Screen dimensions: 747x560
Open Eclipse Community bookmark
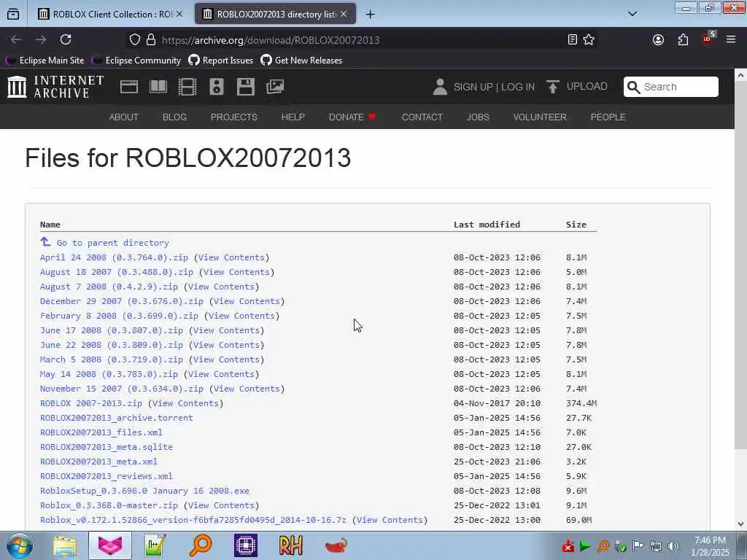136,61
